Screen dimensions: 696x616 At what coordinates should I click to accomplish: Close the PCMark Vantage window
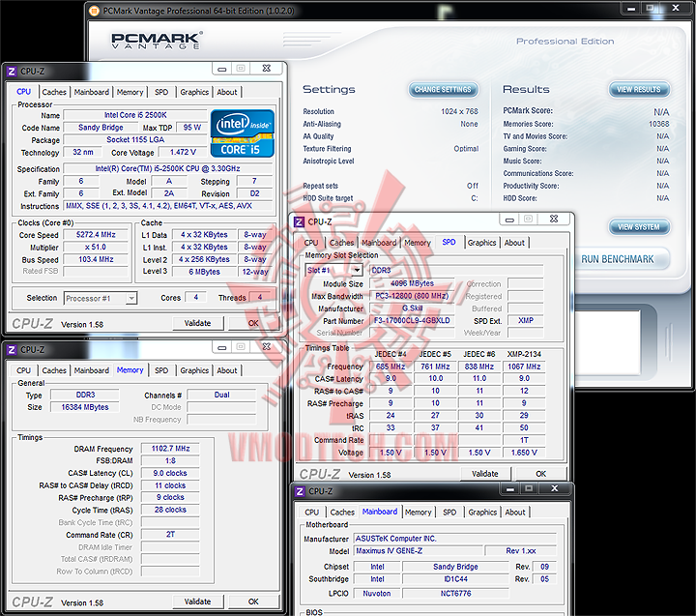[676, 8]
